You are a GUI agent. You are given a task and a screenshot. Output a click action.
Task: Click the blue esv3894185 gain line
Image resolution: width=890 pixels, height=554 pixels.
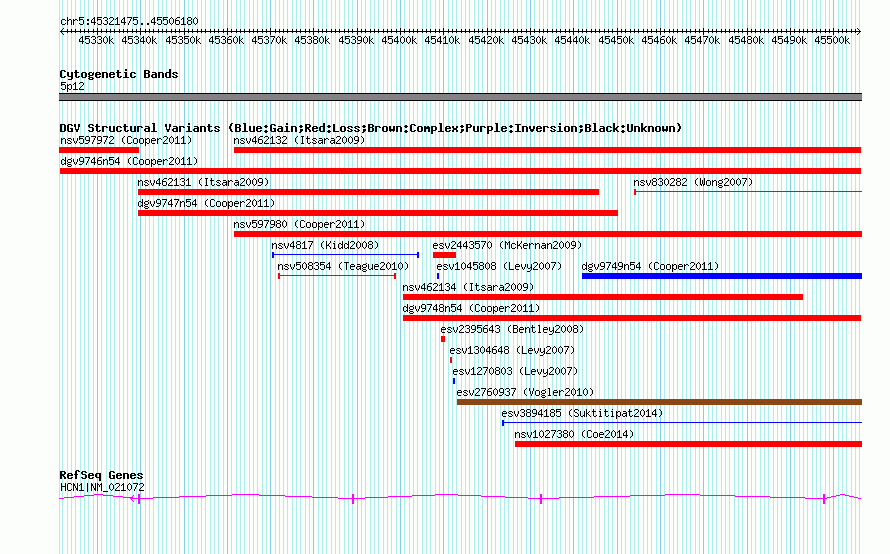[x=682, y=423]
